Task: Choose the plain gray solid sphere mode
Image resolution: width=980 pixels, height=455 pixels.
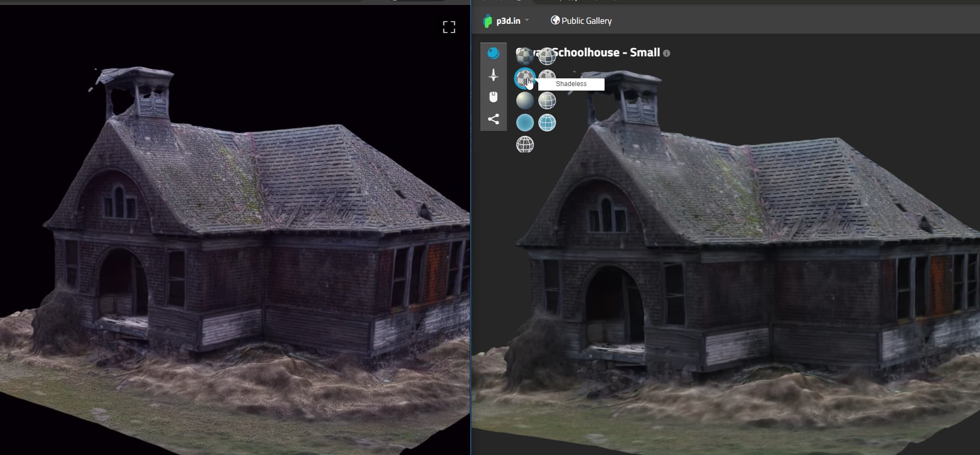Action: click(525, 100)
